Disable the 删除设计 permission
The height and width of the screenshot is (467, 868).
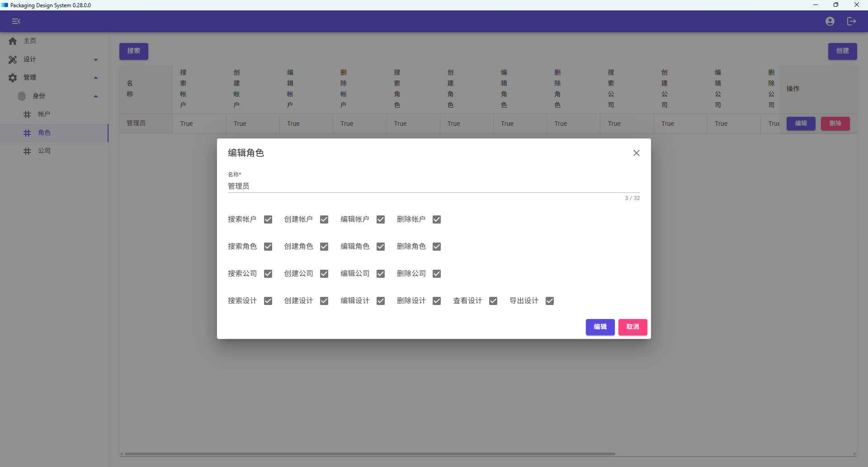(437, 301)
